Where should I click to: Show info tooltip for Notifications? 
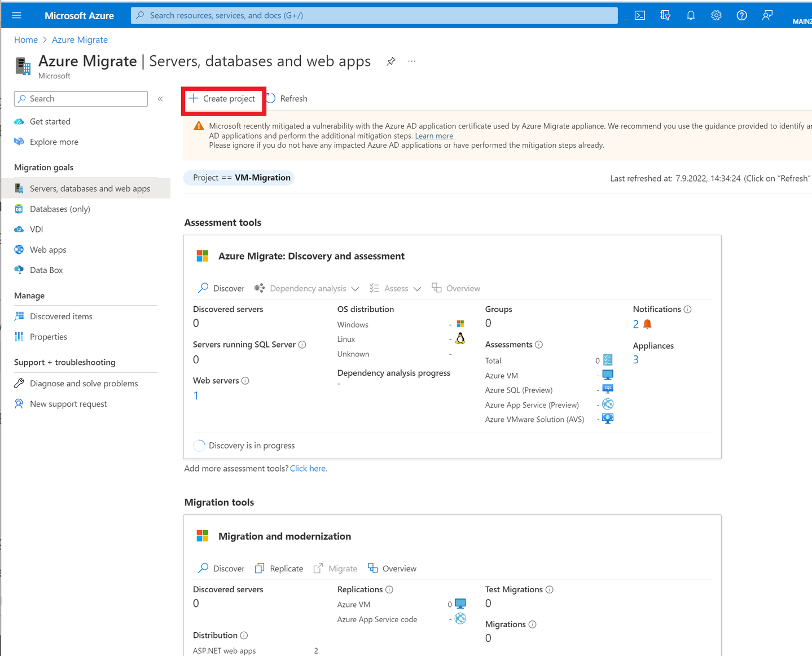tap(687, 309)
